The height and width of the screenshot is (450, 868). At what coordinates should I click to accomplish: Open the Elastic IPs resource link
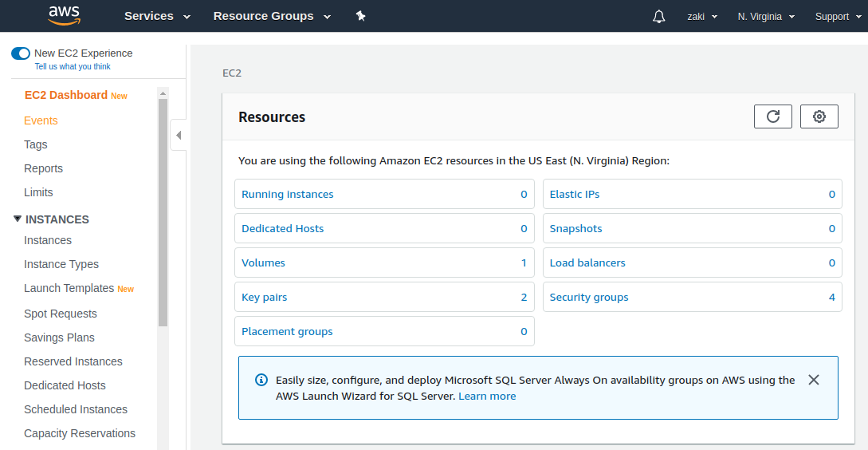click(x=574, y=195)
